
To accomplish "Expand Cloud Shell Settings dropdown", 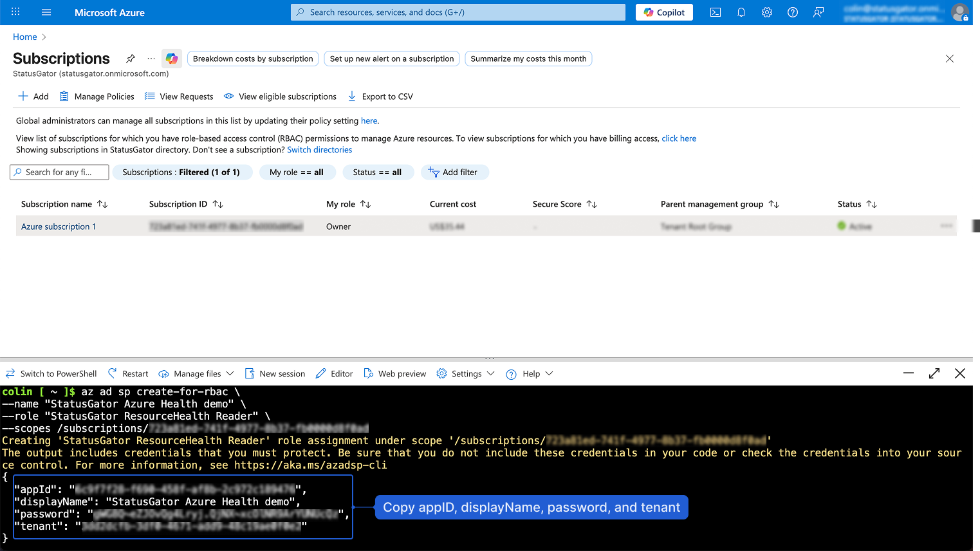I will [x=465, y=374].
